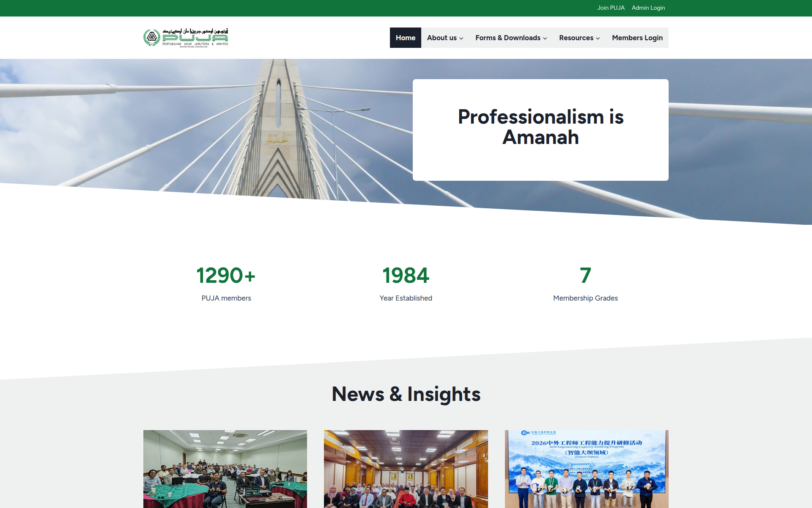Open the wood-paneled hall group photo article
Image resolution: width=812 pixels, height=508 pixels.
(x=406, y=469)
